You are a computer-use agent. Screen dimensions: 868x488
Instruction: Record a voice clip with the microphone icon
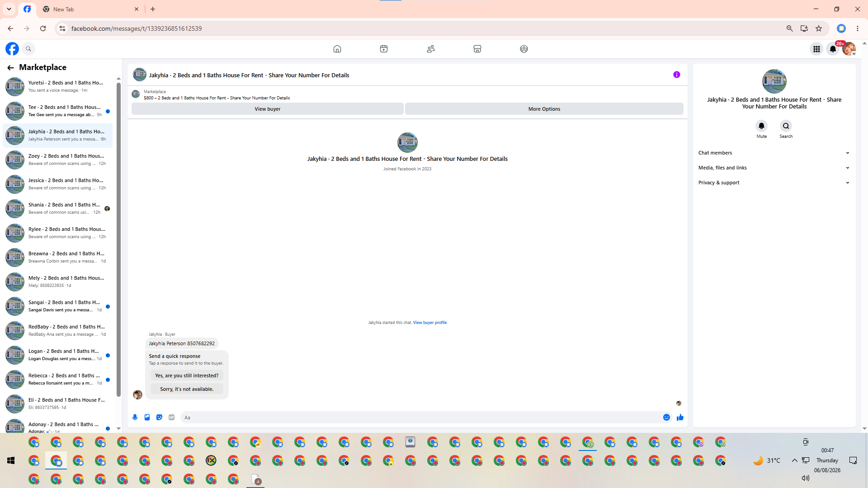tap(135, 418)
